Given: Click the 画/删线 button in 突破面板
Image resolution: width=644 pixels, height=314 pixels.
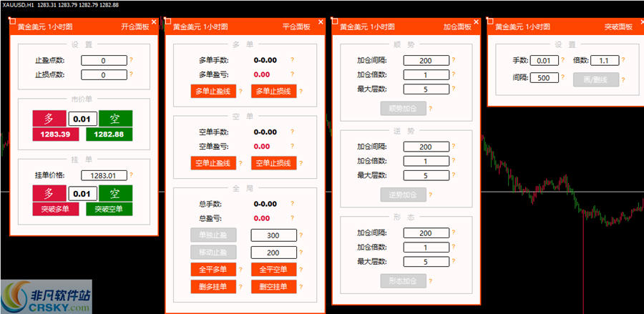Looking at the screenshot, I should (x=596, y=79).
